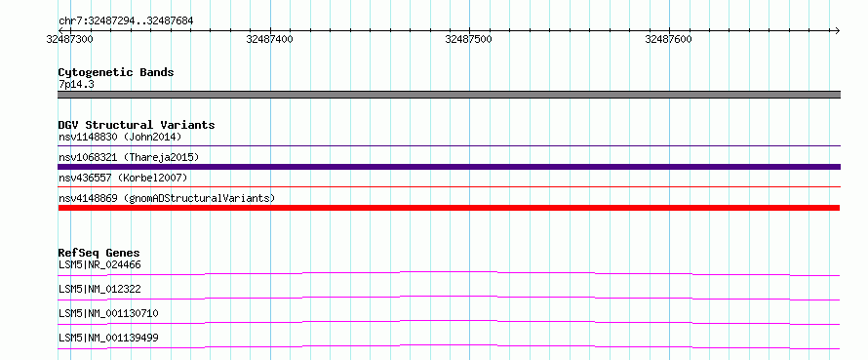Select the thick red nsv4148869 variant bar
This screenshot has height=360, width=868.
[x=449, y=208]
